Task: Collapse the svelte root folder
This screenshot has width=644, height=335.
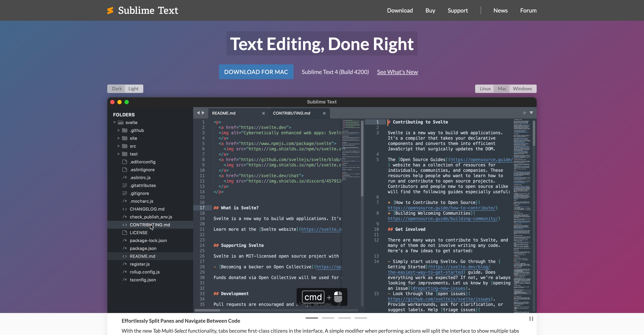Action: (114, 122)
